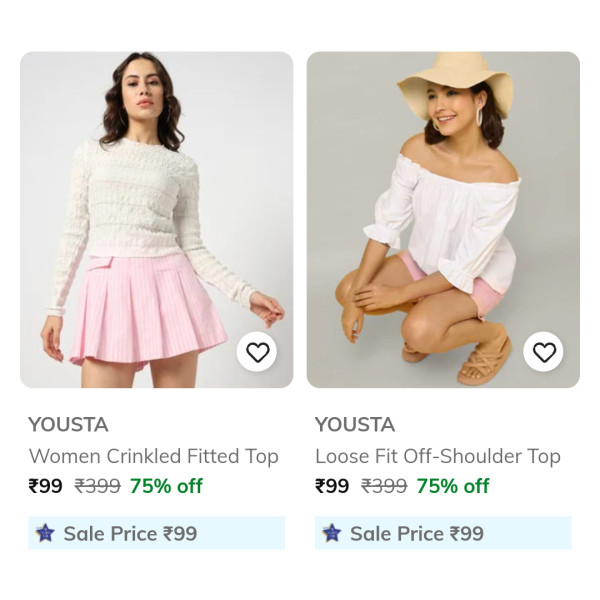Tap Sale Price ₹99 banner under Off-Shoulder Top
Viewport: 600px width, 600px height.
pos(443,533)
